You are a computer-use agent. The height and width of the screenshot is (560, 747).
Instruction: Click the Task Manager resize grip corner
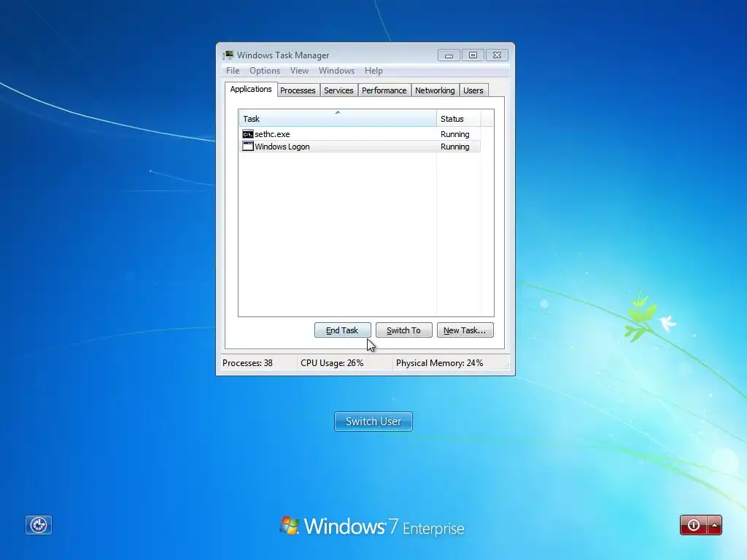pos(506,366)
